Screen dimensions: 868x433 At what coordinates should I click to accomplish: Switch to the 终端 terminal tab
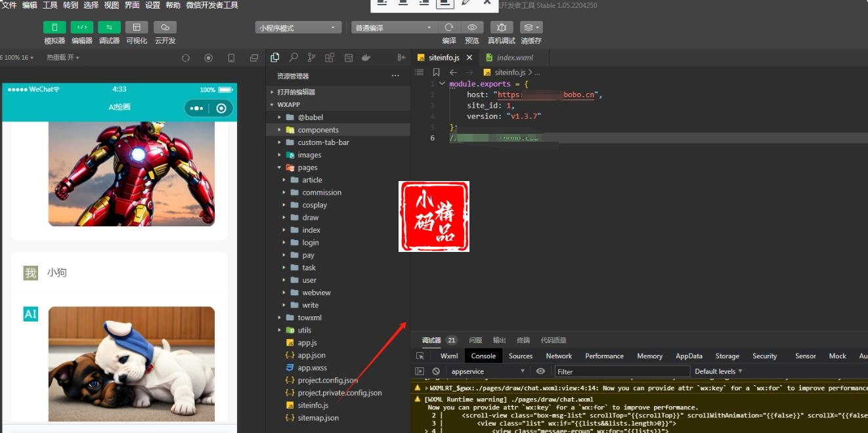[523, 340]
